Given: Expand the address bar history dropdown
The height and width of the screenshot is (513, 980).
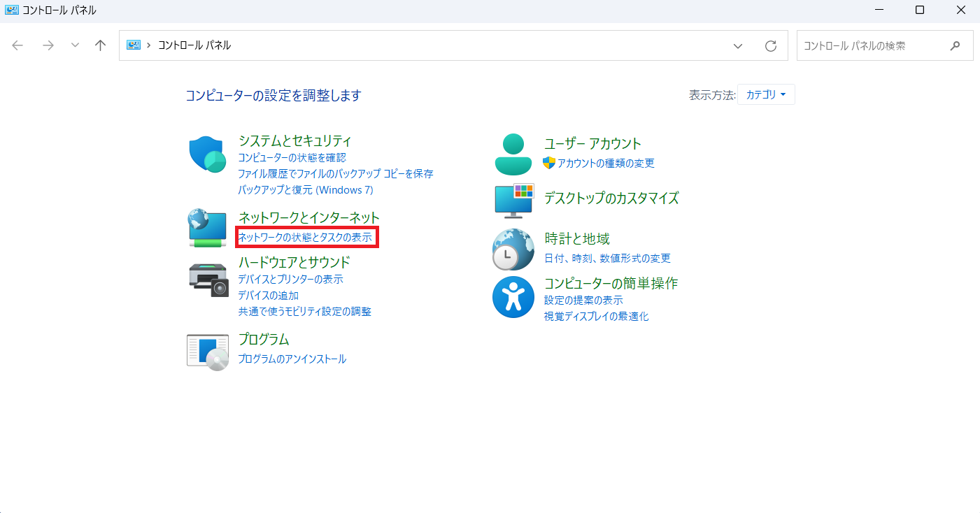Looking at the screenshot, I should tap(738, 45).
